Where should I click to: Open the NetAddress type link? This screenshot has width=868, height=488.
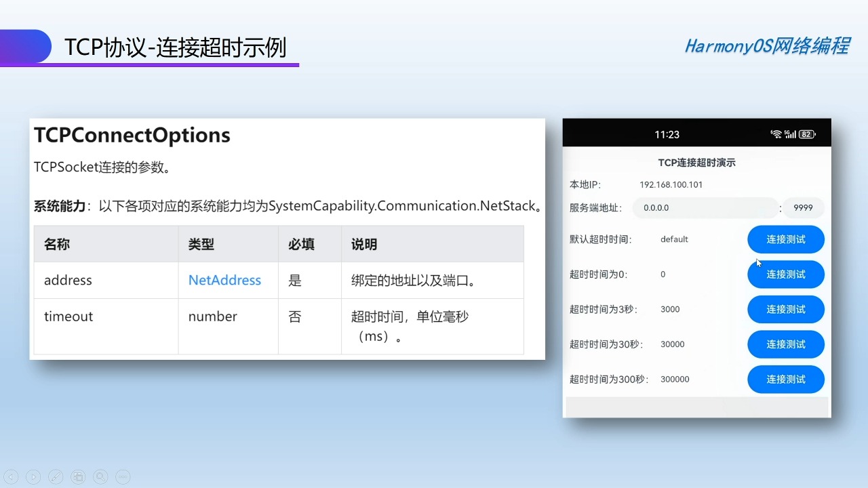pyautogui.click(x=224, y=280)
